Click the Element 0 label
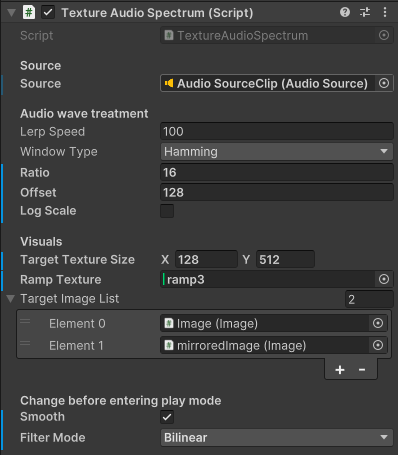 (x=77, y=323)
